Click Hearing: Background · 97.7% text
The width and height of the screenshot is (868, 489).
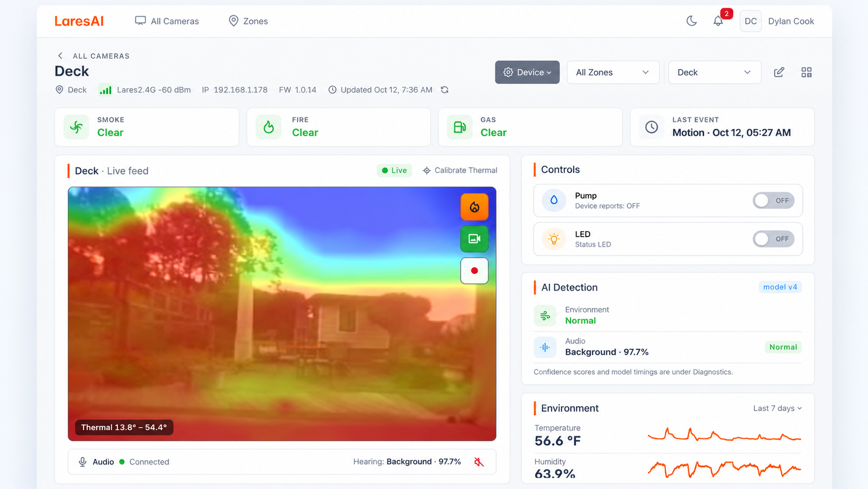[407, 461]
